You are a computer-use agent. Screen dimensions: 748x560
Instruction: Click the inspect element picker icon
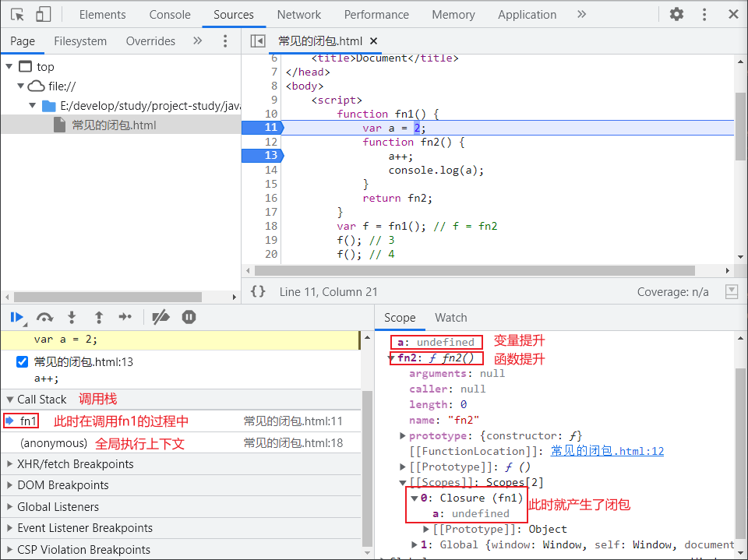click(x=17, y=14)
